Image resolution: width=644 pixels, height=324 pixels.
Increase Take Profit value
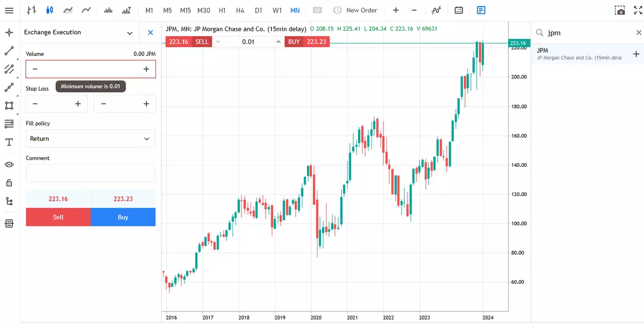click(x=146, y=104)
